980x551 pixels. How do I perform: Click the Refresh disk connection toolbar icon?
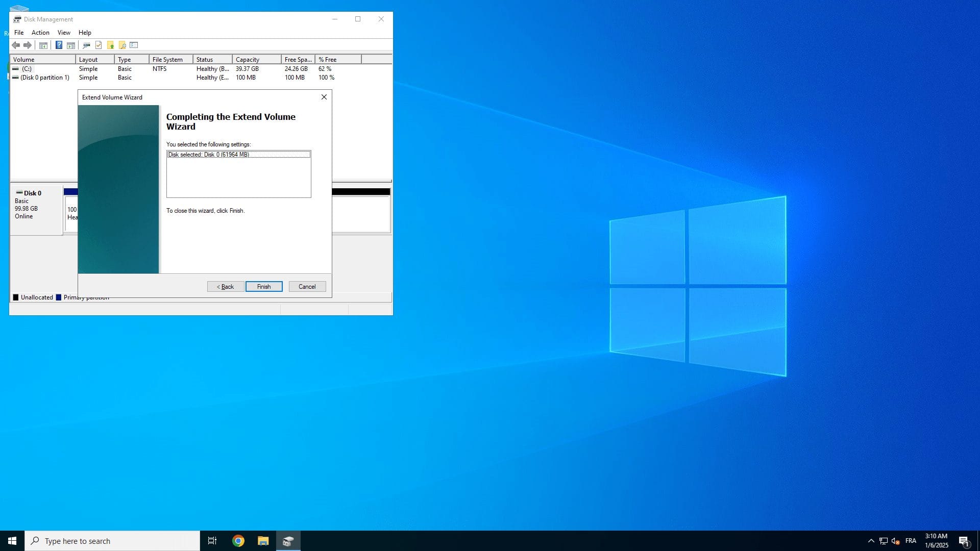pyautogui.click(x=86, y=45)
